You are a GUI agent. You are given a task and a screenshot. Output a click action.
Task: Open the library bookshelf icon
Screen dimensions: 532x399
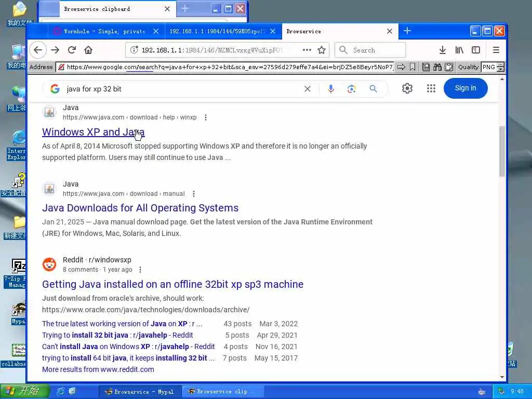pyautogui.click(x=459, y=50)
